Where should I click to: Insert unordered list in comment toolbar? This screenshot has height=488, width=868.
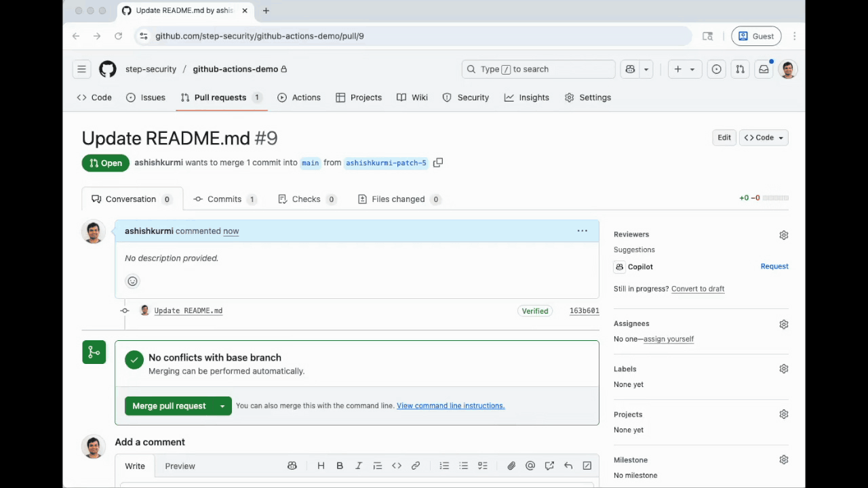(464, 466)
